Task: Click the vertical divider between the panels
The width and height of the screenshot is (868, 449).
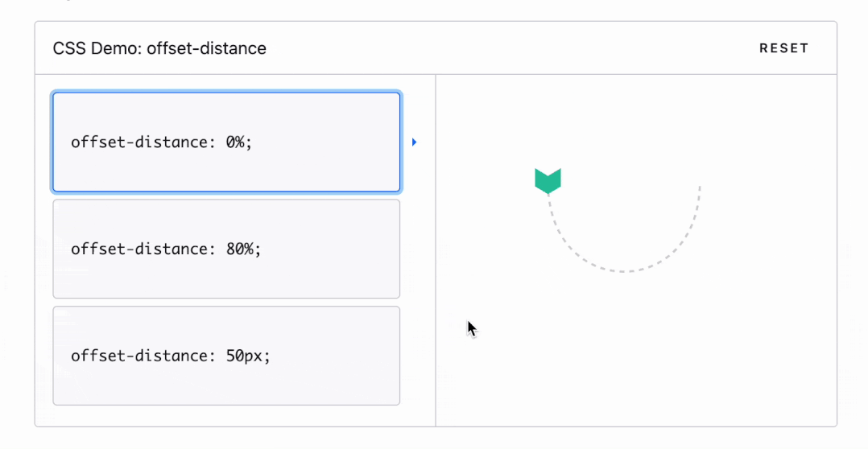Action: click(436, 249)
